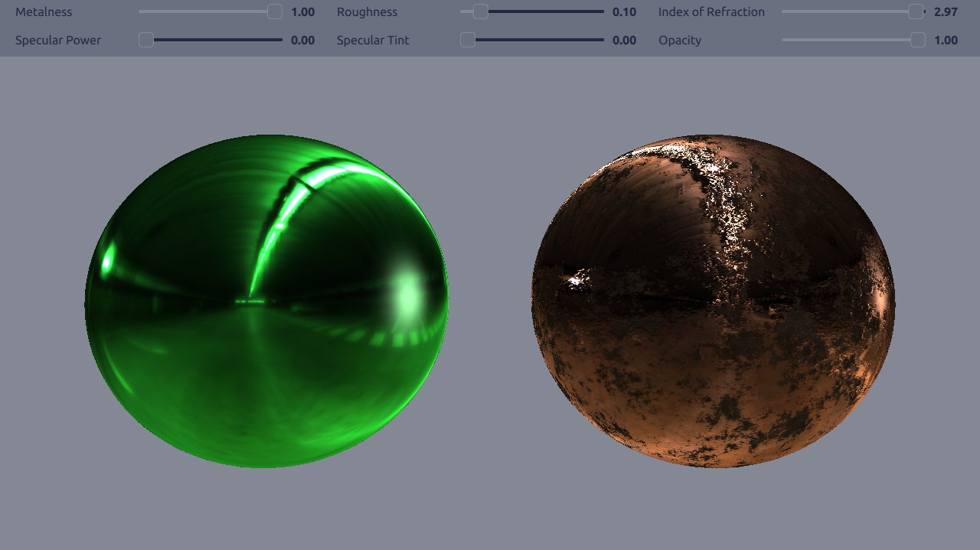The image size is (980, 550).
Task: Click the Opacity value 1.00
Action: 946,41
